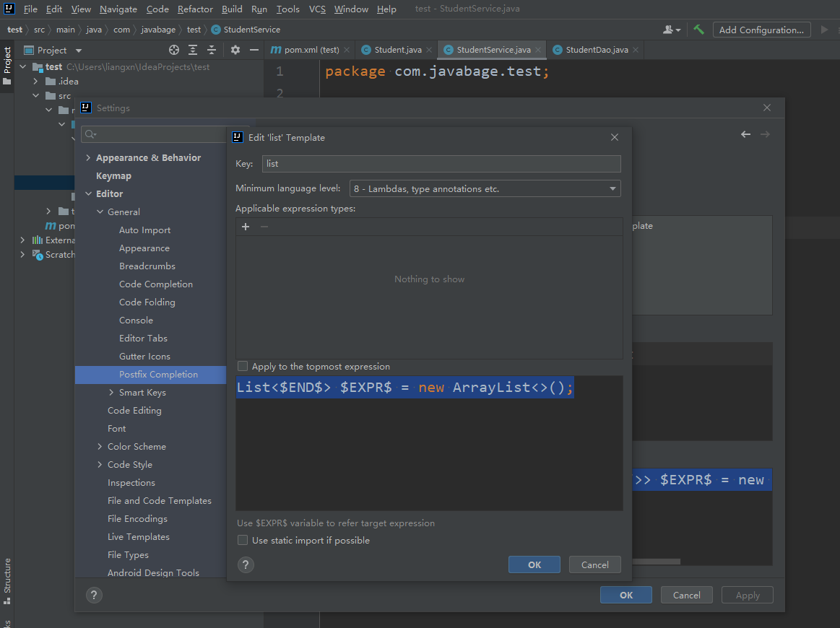
Task: Click the add expression type plus icon
Action: [246, 227]
